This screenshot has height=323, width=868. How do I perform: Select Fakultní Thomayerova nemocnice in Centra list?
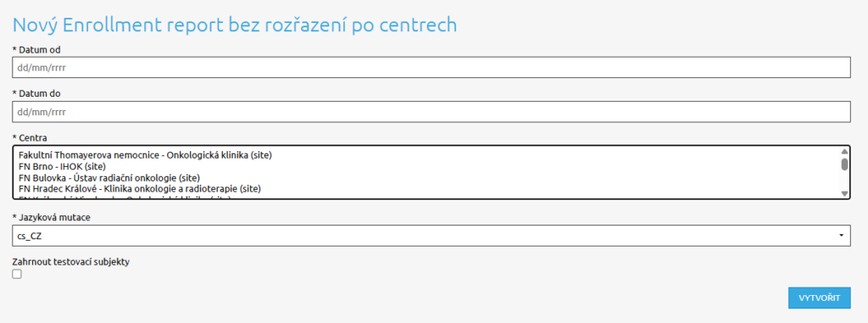point(145,155)
